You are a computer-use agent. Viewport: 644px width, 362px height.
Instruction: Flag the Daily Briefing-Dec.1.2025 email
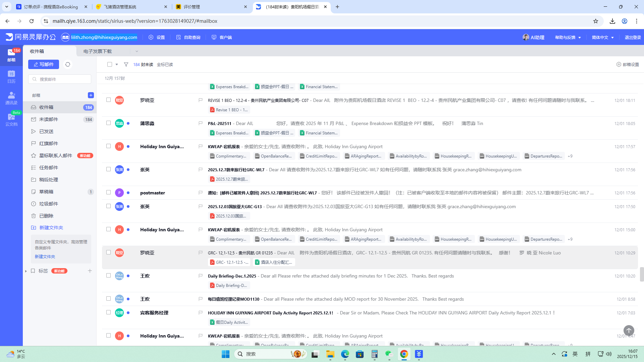201,276
